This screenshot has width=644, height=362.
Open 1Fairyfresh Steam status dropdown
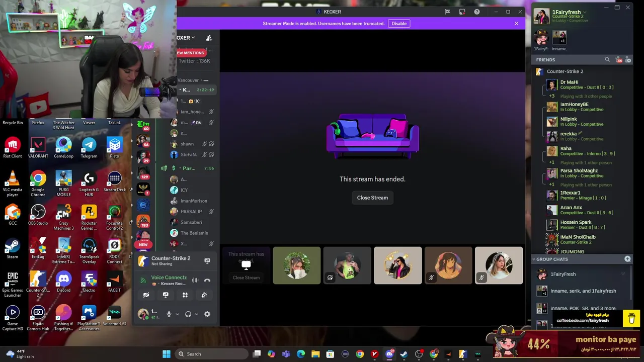(x=585, y=12)
